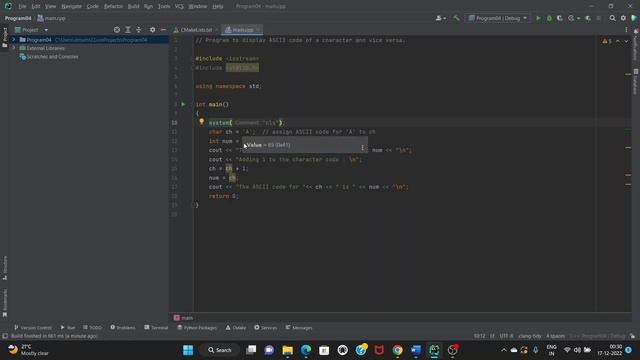640x360 pixels.
Task: Open the Window menu
Action: pos(198,7)
